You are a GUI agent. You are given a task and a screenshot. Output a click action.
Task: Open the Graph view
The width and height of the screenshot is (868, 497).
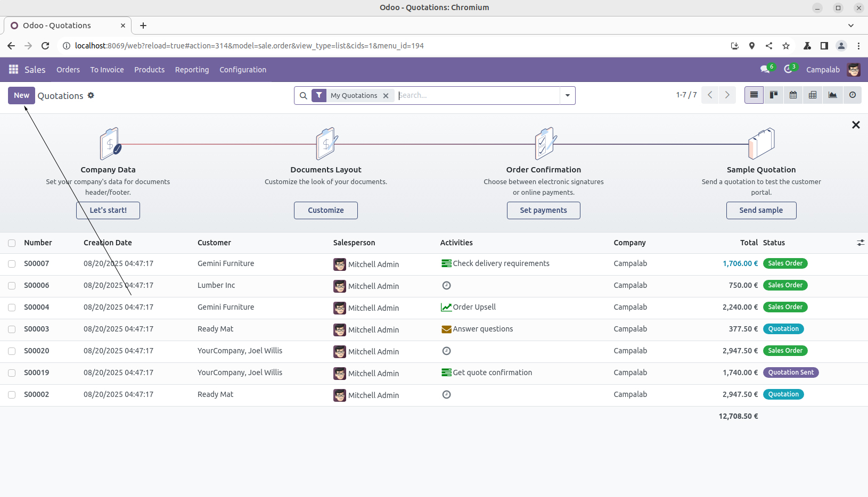pyautogui.click(x=832, y=95)
